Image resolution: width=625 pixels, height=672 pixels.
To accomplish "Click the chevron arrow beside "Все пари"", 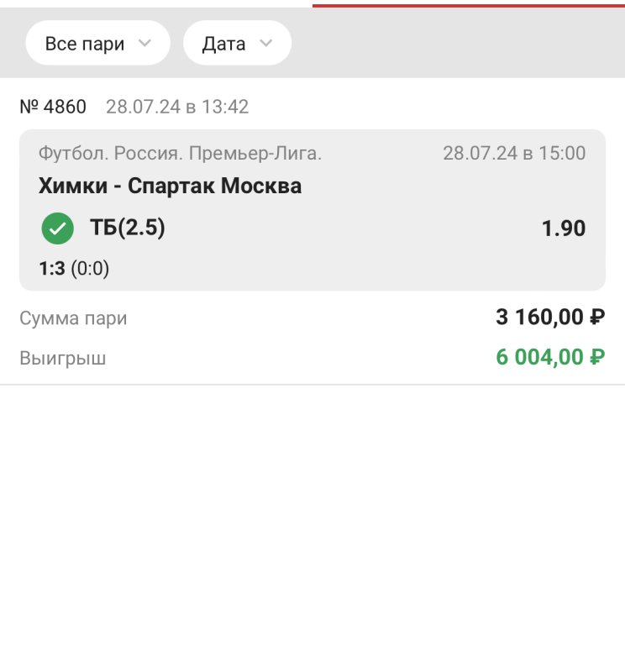I will [x=144, y=44].
